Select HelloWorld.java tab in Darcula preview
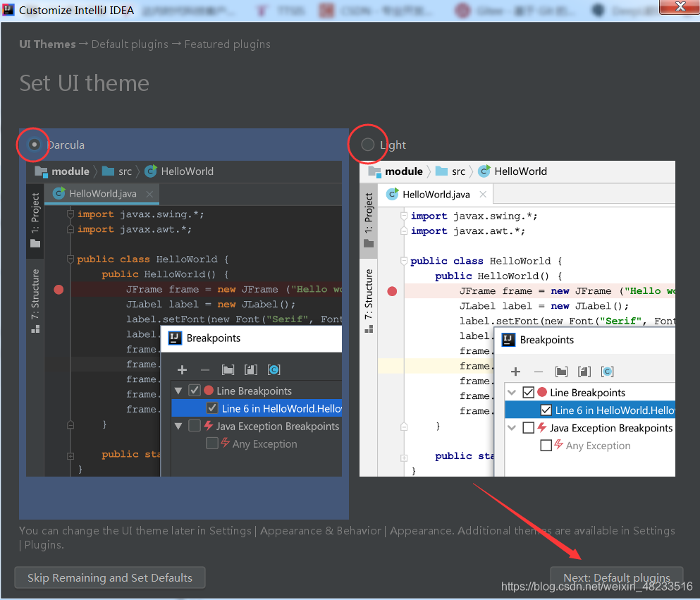 (102, 194)
